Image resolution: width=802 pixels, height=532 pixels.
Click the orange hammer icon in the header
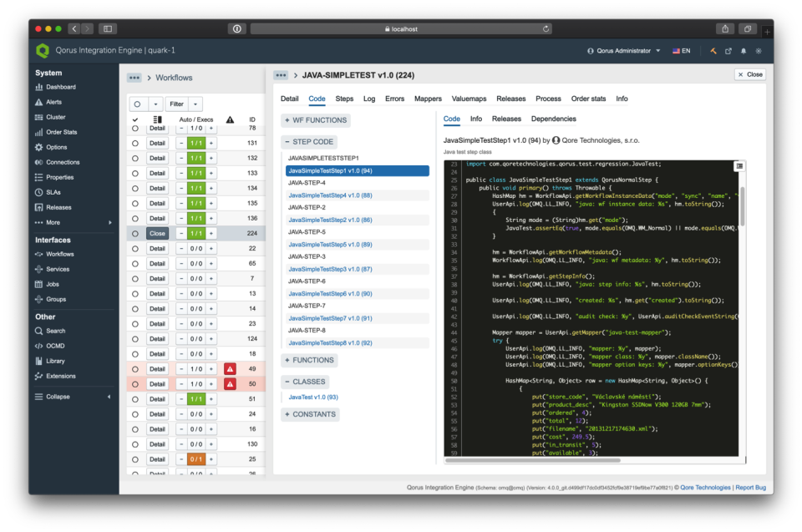[712, 51]
